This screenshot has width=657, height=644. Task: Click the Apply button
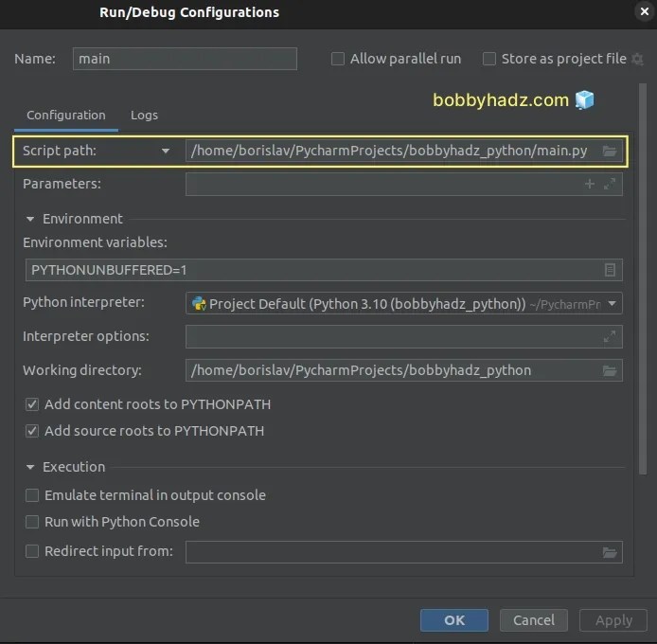tap(613, 620)
